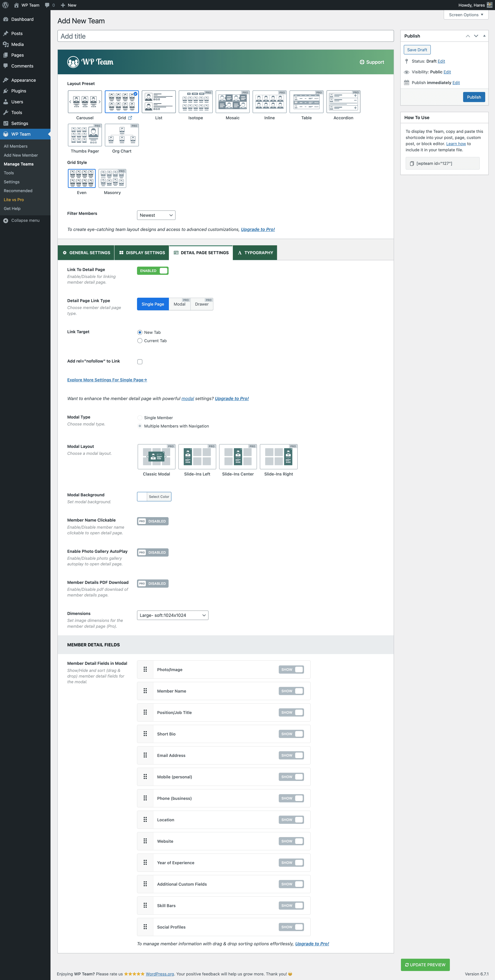Viewport: 495px width, 980px height.
Task: Choose the List layout preset icon
Action: coord(158,102)
